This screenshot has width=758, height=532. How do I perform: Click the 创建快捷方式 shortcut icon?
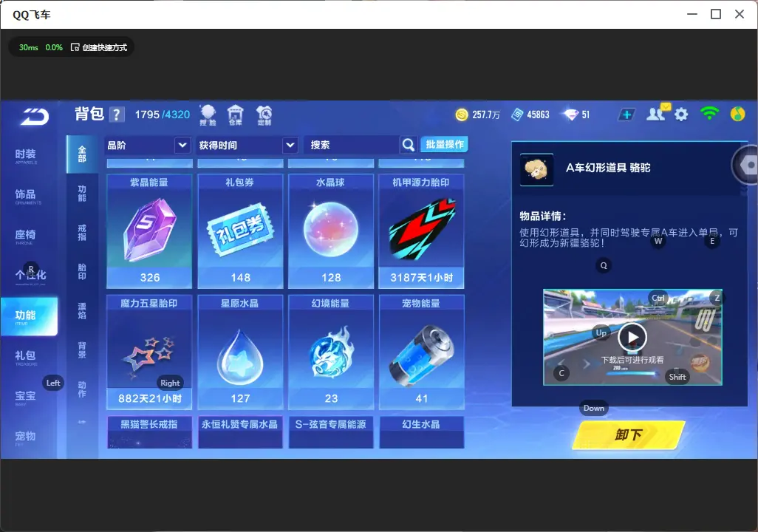[75, 47]
